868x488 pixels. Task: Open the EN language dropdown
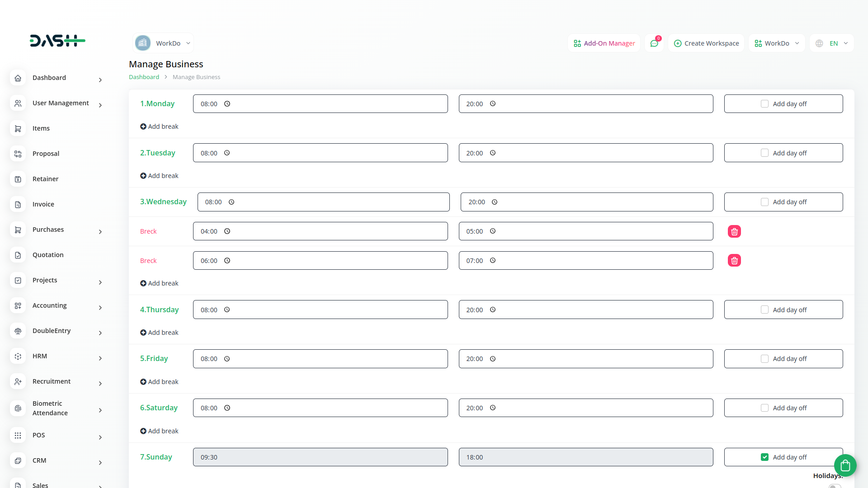832,43
